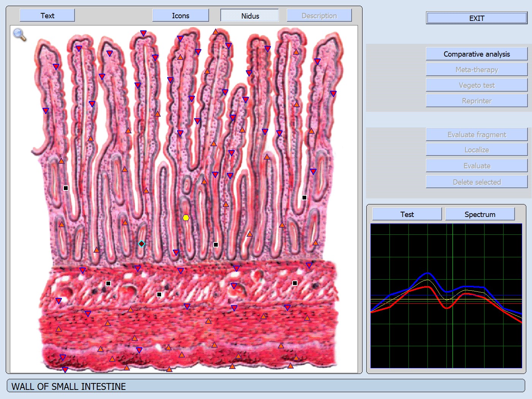Click the spectrum curve graph
The width and height of the screenshot is (532, 399).
tap(446, 296)
